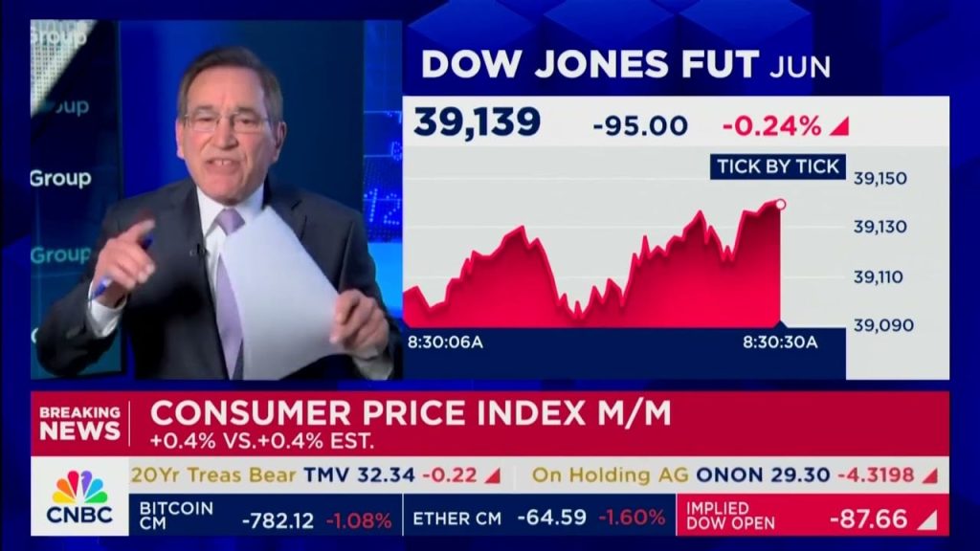
Task: Click the 8:30:30A end time label
Action: coord(780,342)
